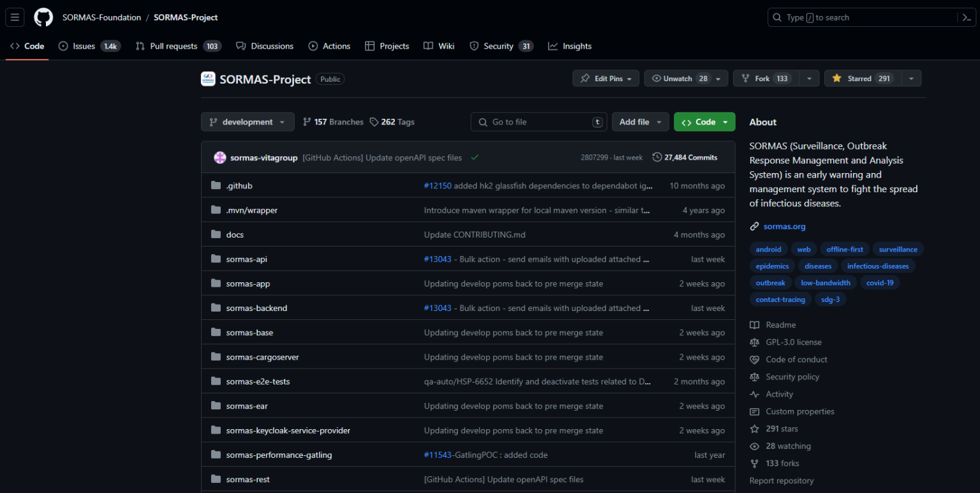
Task: Click the GitHub Octocat logo
Action: [x=43, y=17]
